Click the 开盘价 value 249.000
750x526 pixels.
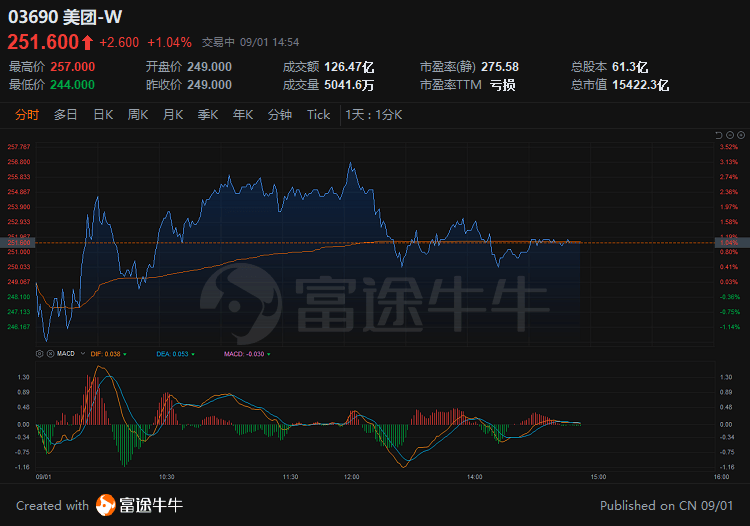pos(210,67)
